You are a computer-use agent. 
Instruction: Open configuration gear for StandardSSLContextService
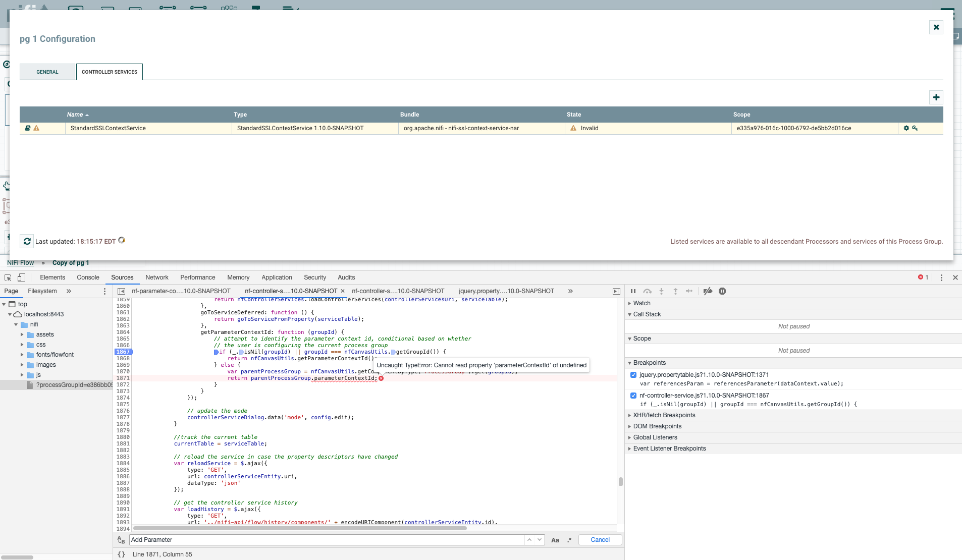point(906,128)
